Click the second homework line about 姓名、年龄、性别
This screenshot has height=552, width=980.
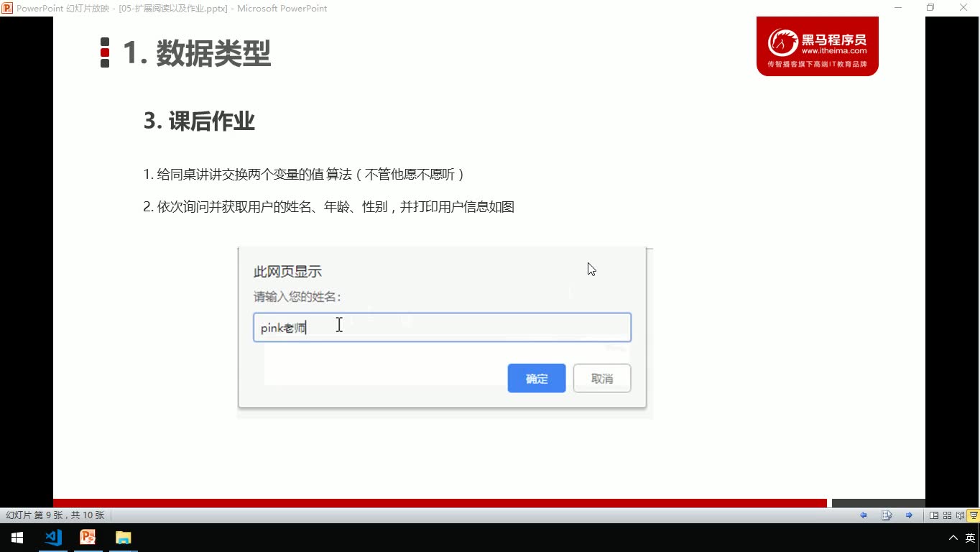[329, 207]
